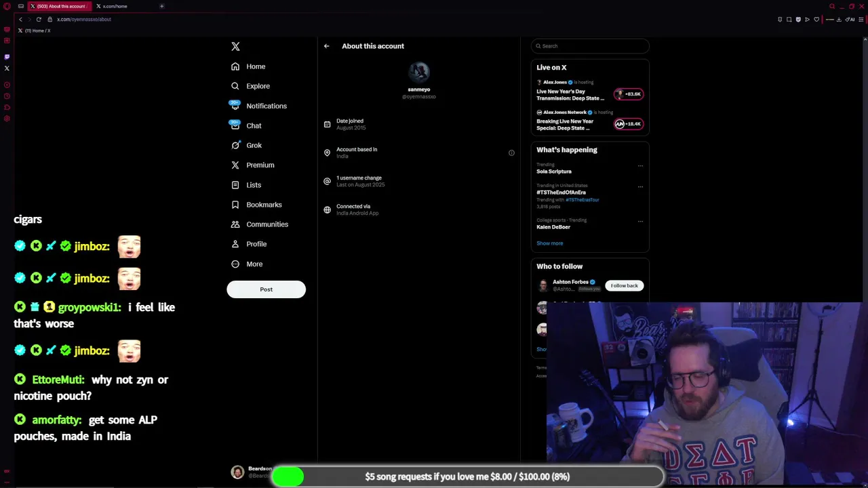
Task: Click the address bar URL x.com/oyemnassxo/about
Action: pyautogui.click(x=84, y=19)
